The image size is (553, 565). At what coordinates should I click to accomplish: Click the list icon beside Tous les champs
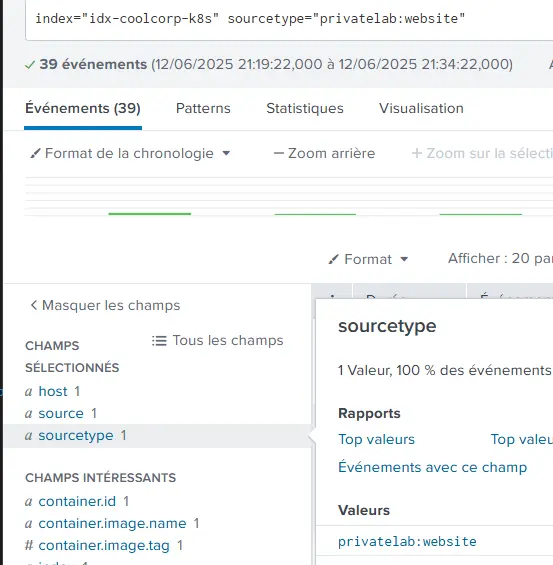pyautogui.click(x=159, y=341)
